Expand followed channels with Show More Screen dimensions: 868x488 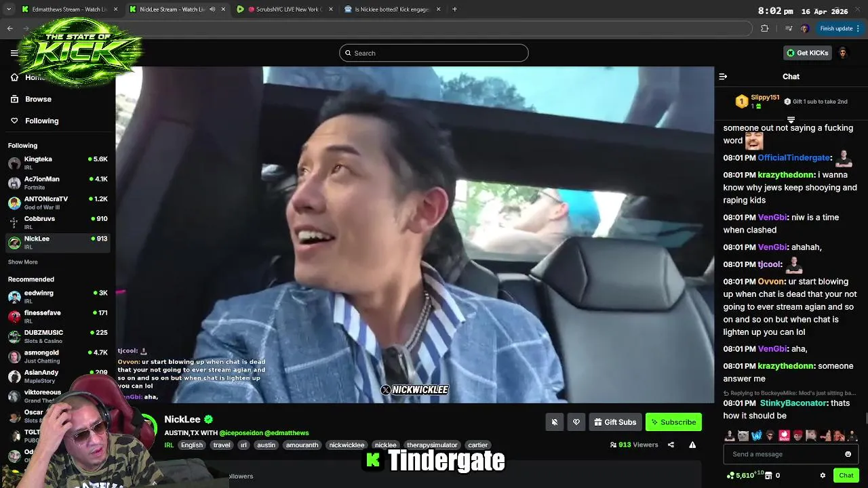tap(23, 262)
